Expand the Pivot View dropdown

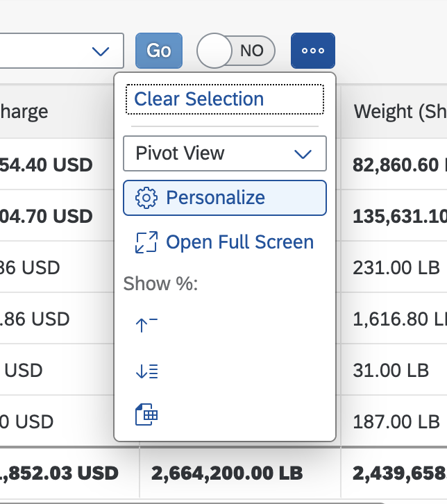click(225, 153)
